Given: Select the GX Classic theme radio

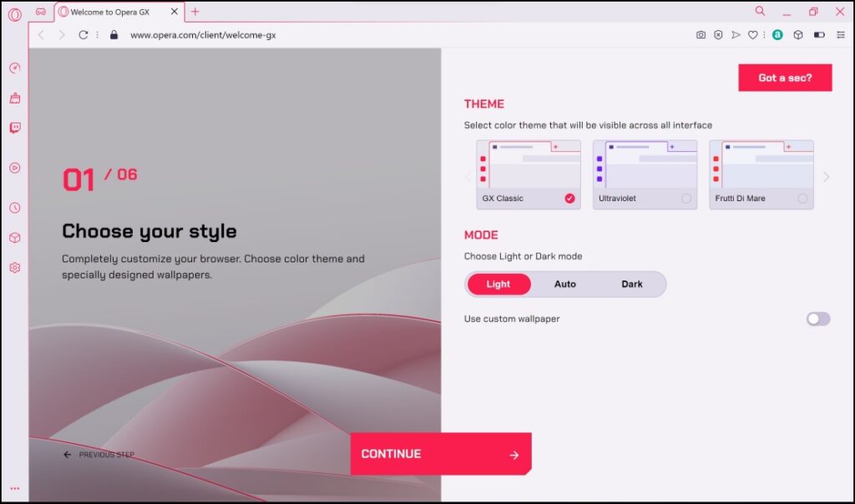Looking at the screenshot, I should point(569,199).
